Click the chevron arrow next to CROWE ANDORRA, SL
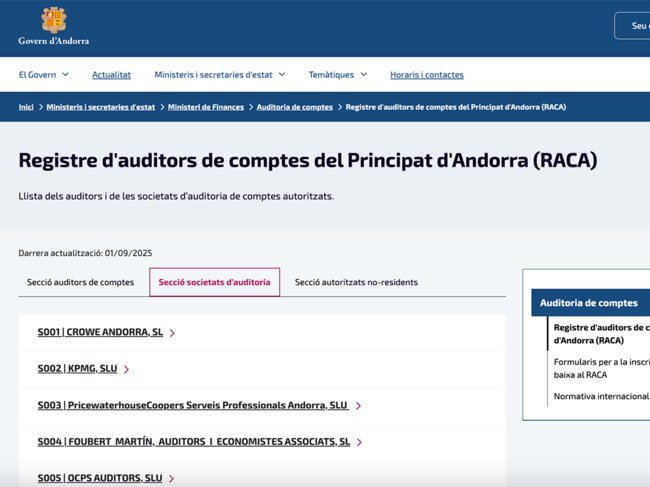The height and width of the screenshot is (487, 650). point(172,333)
